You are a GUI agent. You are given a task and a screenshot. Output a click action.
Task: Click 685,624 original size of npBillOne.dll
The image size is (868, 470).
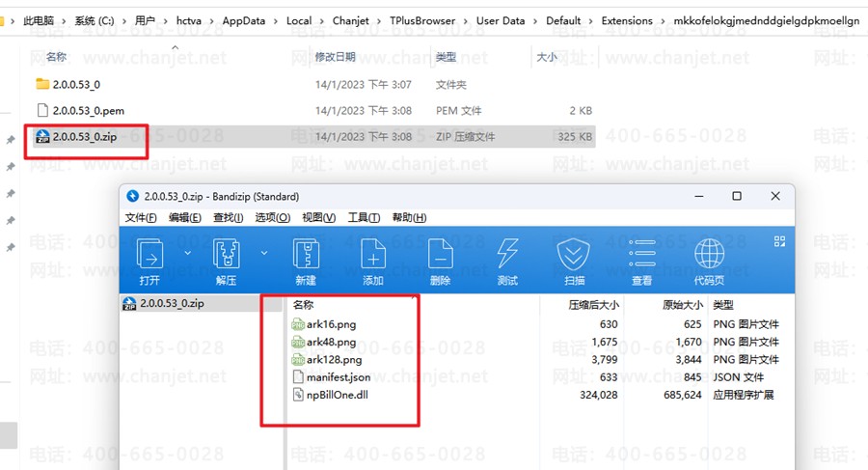[x=683, y=395]
